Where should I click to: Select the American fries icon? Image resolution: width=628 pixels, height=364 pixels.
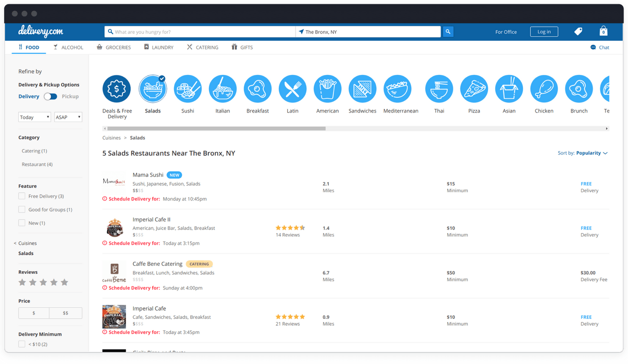327,89
